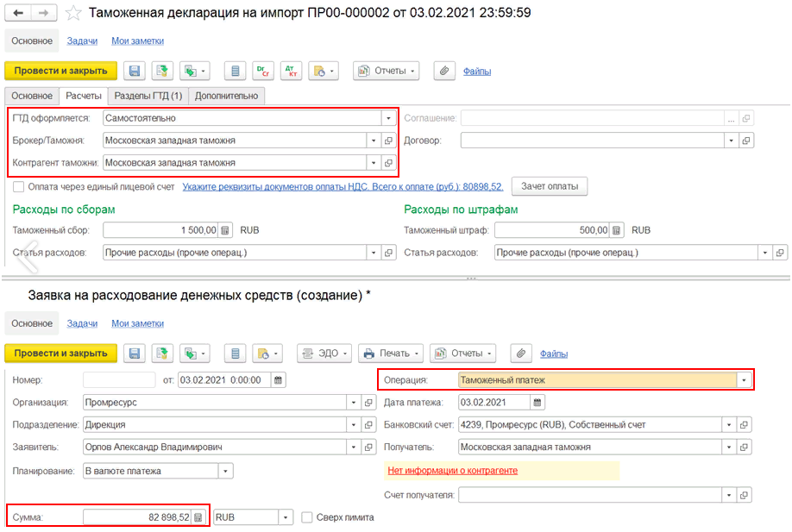Image resolution: width=792 pixels, height=532 pixels.
Task: Click the back arrow navigation icon
Action: tap(18, 13)
